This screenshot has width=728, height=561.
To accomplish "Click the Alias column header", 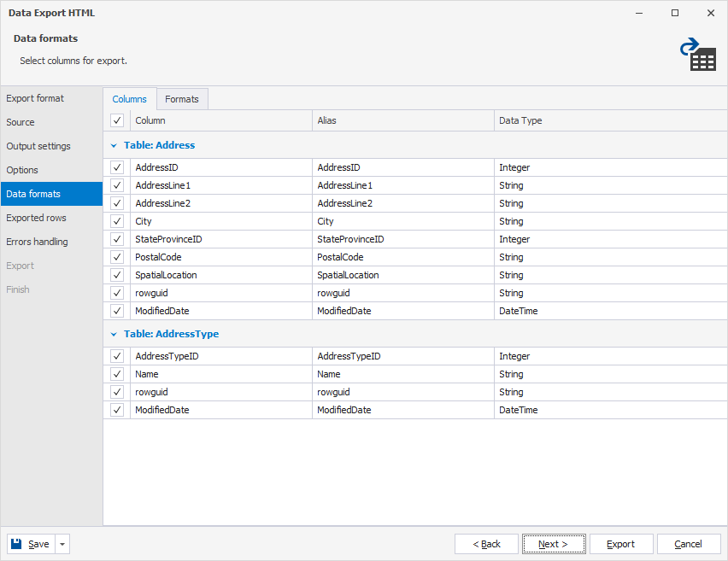I will [x=403, y=120].
